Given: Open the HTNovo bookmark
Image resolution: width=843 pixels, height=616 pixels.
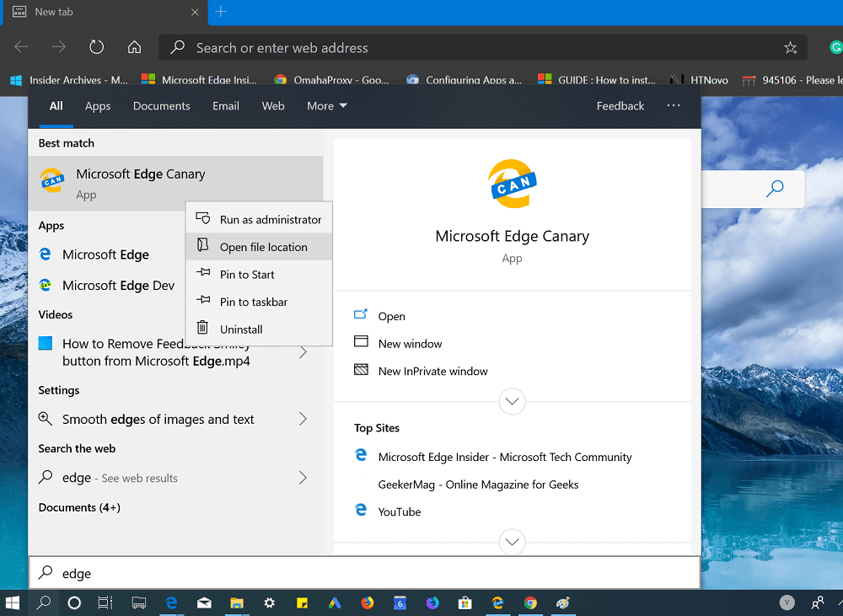Looking at the screenshot, I should [699, 80].
